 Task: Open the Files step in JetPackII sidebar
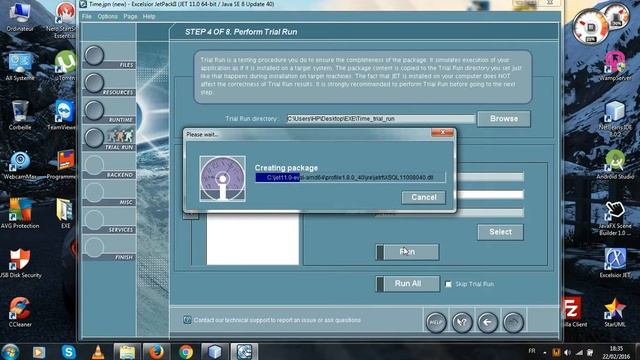[94, 55]
